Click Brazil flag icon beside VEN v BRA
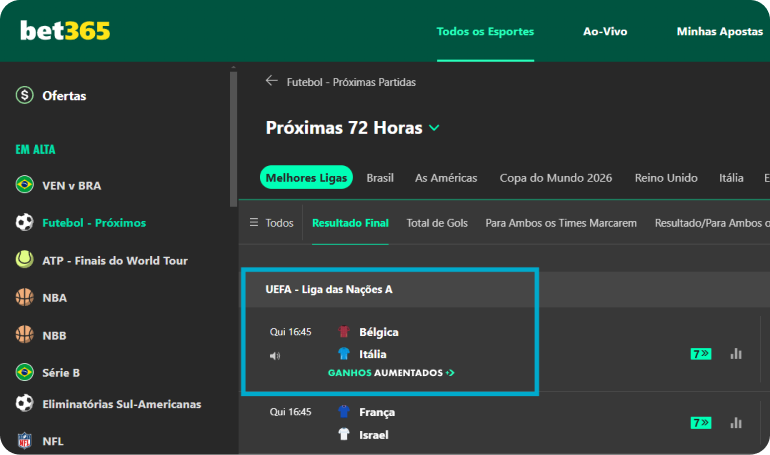 pyautogui.click(x=25, y=185)
